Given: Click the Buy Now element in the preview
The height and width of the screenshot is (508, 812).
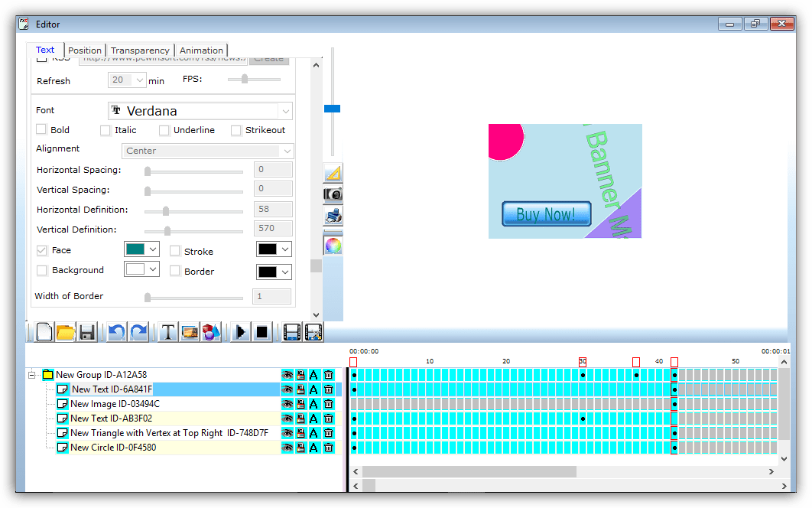Looking at the screenshot, I should [546, 215].
